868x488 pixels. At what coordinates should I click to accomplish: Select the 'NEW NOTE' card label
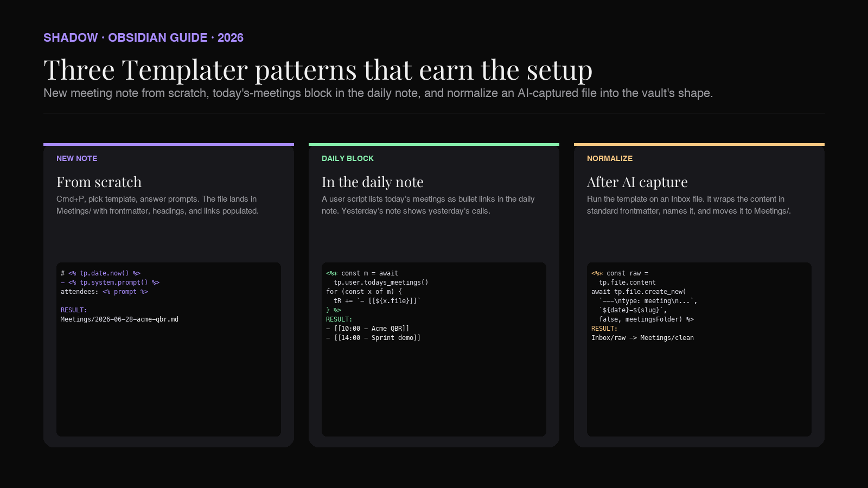pos(77,158)
